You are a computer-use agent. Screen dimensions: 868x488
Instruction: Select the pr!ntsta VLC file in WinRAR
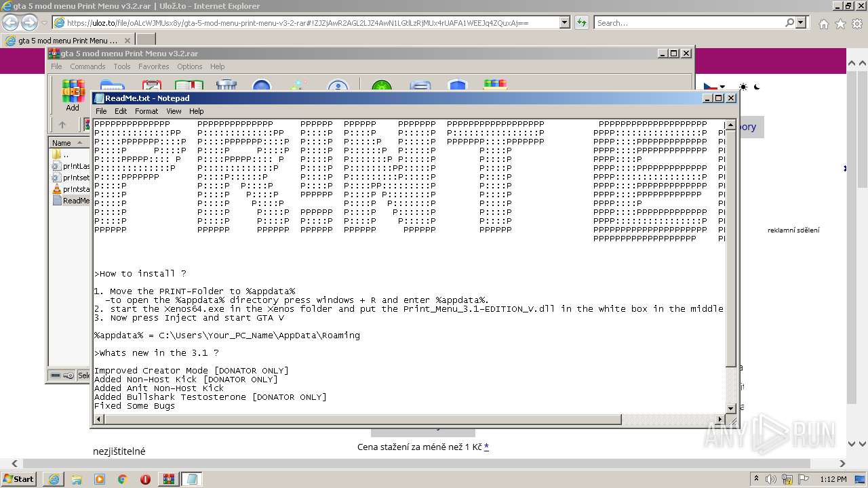(x=71, y=189)
